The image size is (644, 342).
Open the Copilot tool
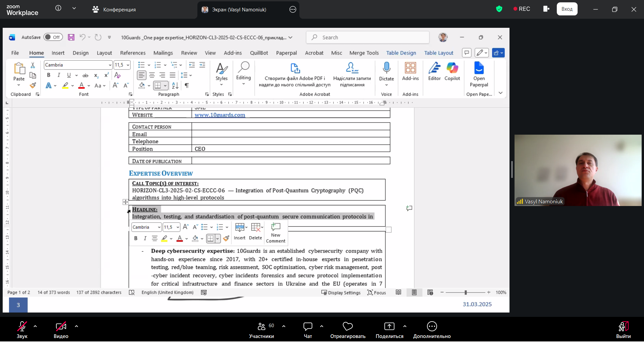pyautogui.click(x=452, y=71)
